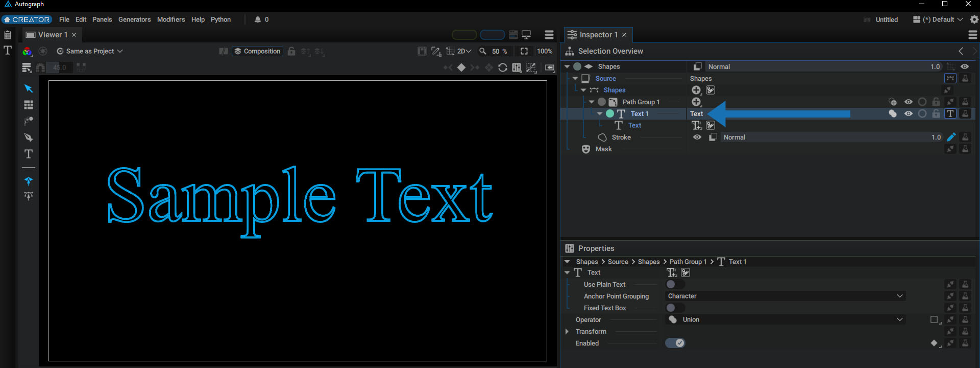
Task: Select the arrow selection tool
Action: [x=29, y=88]
